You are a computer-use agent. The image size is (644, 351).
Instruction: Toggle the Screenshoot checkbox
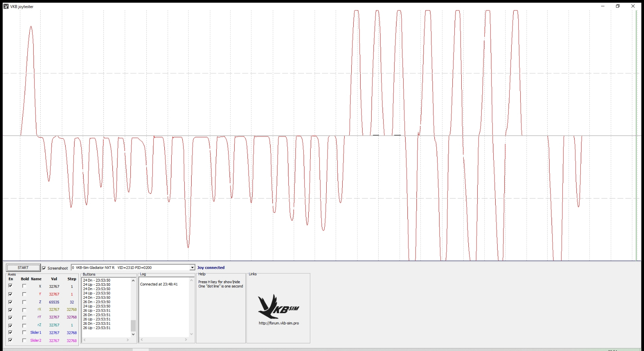(44, 268)
